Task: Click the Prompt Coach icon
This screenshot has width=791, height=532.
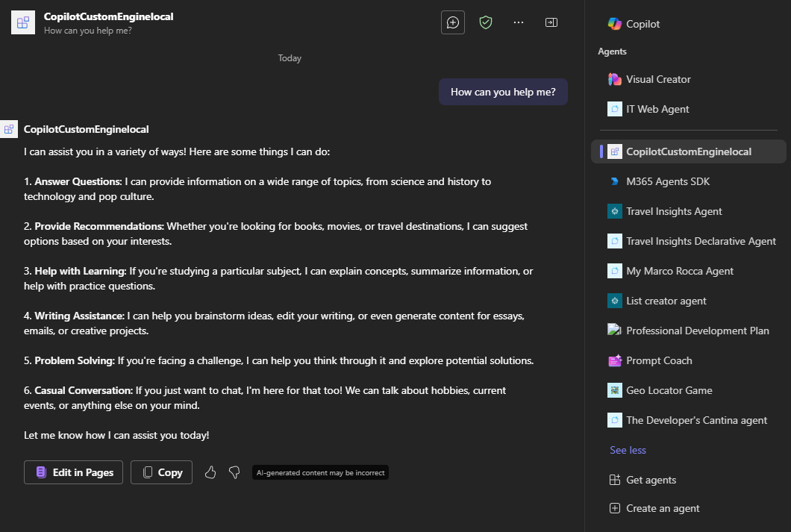Action: [614, 360]
